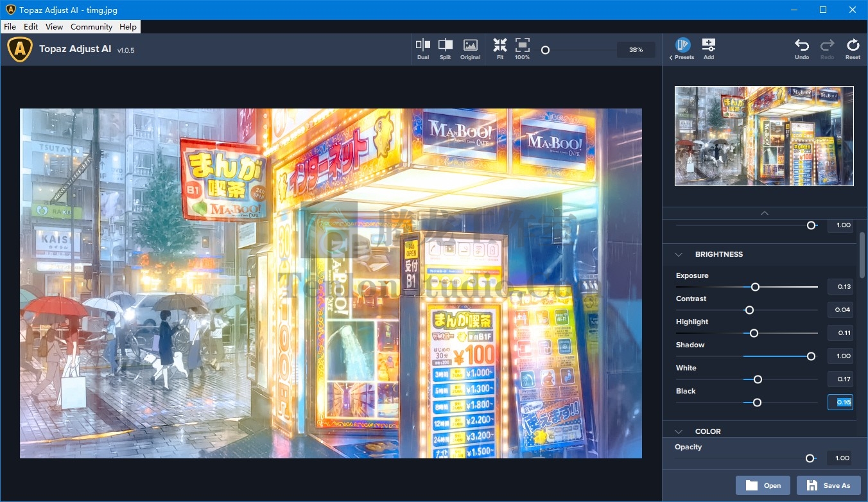This screenshot has width=868, height=502.
Task: Click the zoom slider handle in toolbar
Action: click(545, 50)
